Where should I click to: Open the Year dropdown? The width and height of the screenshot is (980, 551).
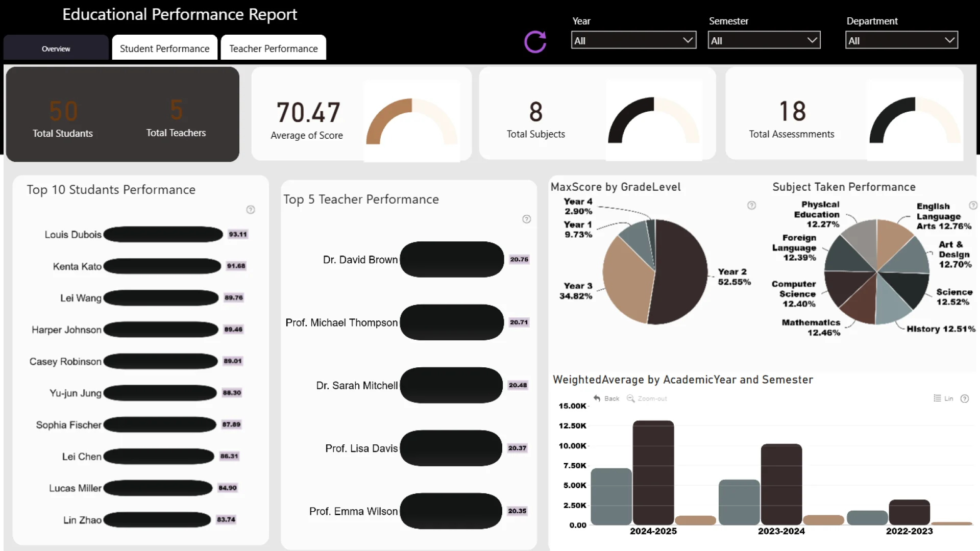[633, 40]
